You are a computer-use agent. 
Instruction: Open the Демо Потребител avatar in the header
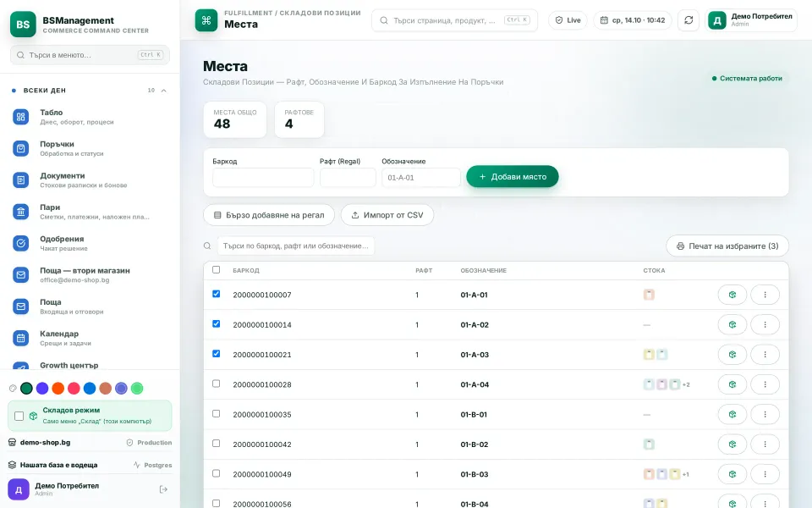click(717, 20)
